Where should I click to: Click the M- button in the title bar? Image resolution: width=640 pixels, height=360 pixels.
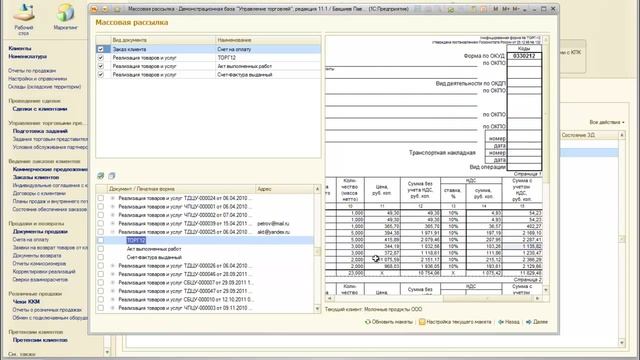coord(516,9)
